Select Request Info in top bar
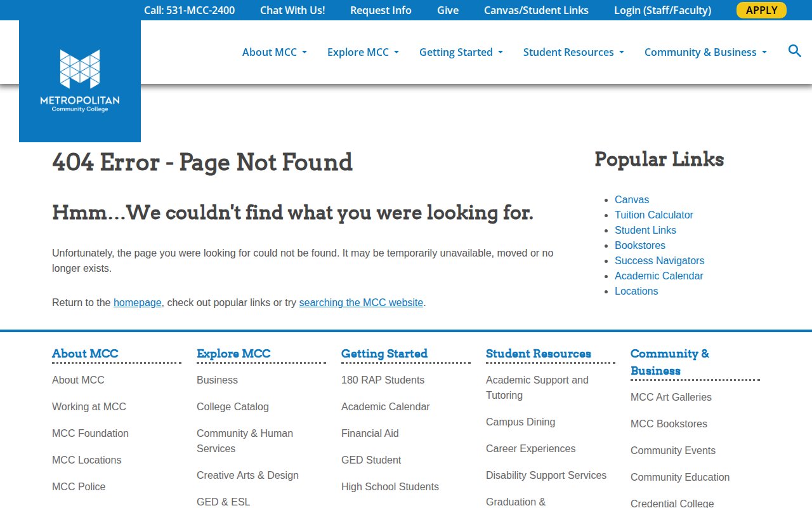The height and width of the screenshot is (508, 812). click(381, 10)
